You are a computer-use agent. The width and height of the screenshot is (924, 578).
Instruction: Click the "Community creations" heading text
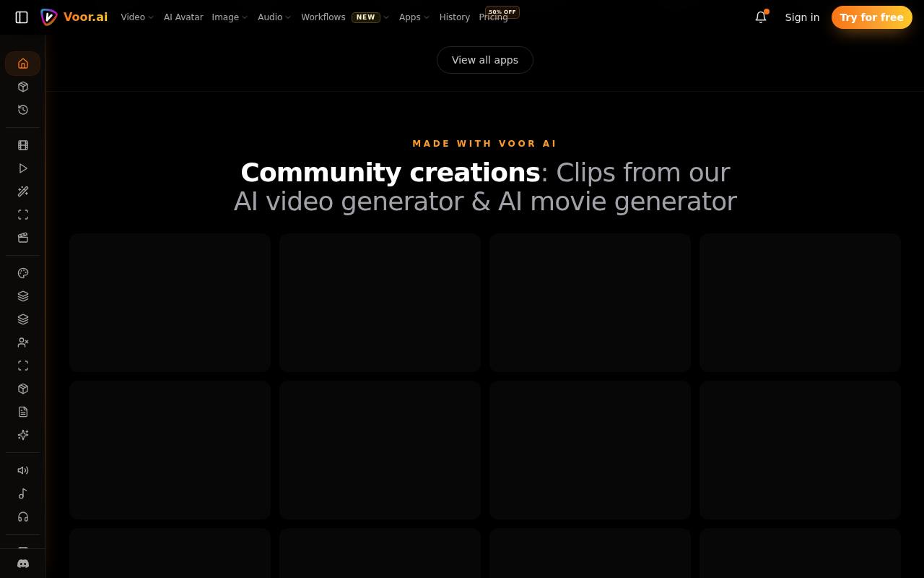tap(391, 173)
